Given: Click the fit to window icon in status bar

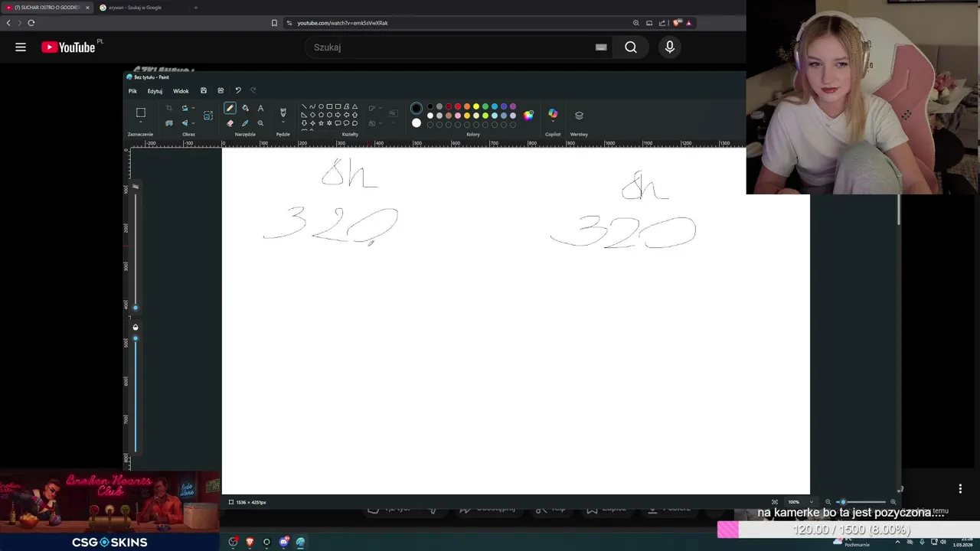Looking at the screenshot, I should coord(775,502).
